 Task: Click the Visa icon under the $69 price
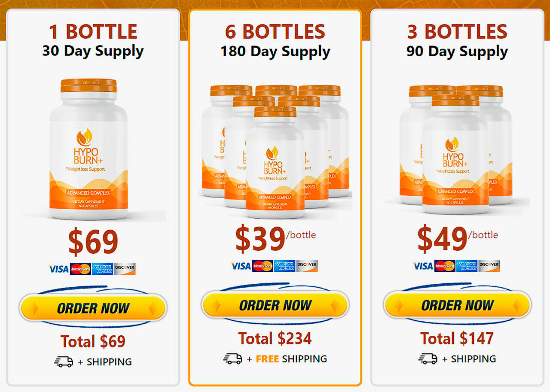[59, 269]
